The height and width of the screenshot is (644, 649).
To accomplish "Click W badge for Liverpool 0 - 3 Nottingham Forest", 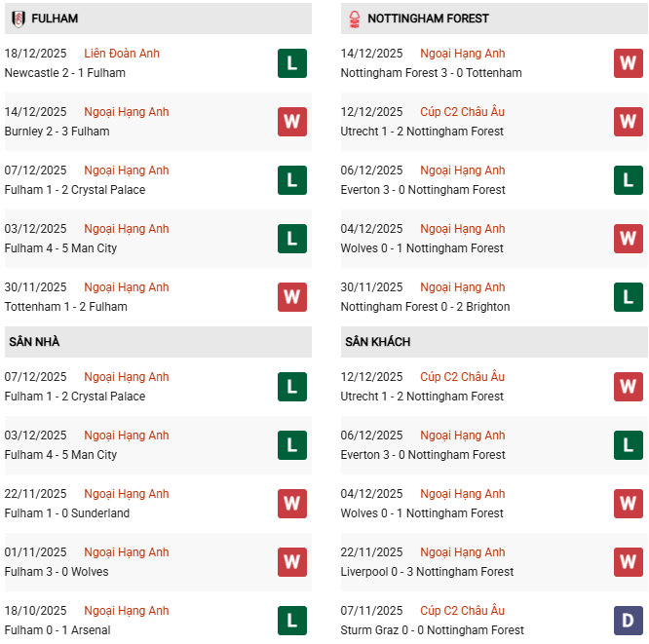I will (x=629, y=562).
